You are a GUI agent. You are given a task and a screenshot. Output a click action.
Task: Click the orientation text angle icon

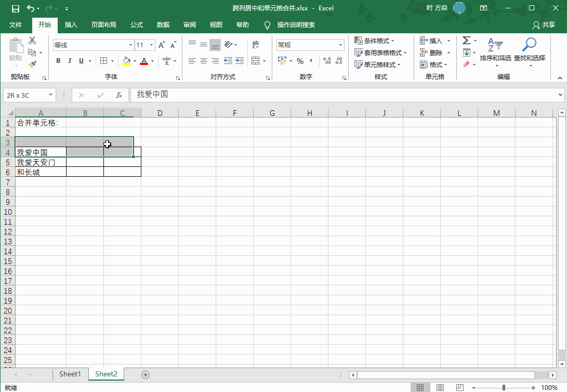[228, 45]
